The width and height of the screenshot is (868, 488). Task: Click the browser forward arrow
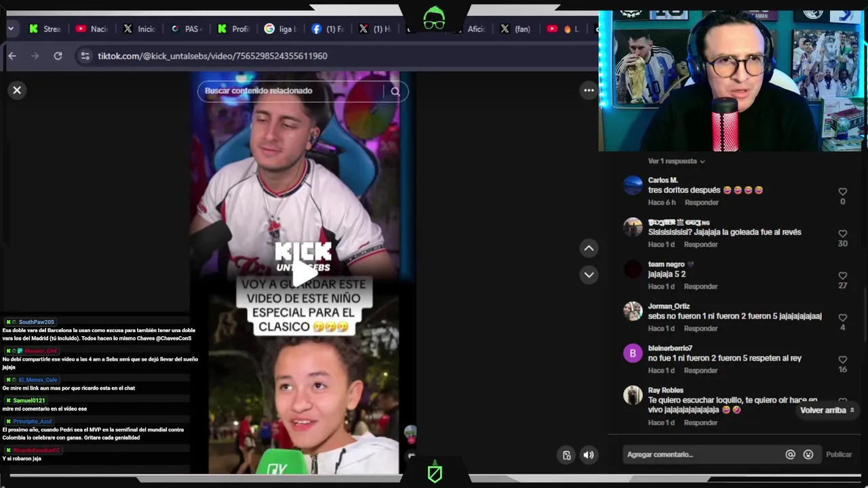35,56
